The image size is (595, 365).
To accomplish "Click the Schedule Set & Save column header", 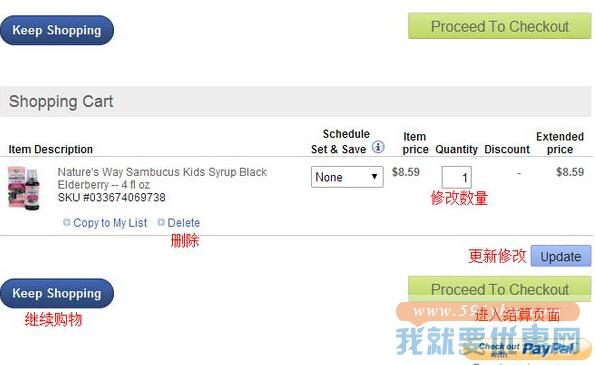I will (x=340, y=142).
